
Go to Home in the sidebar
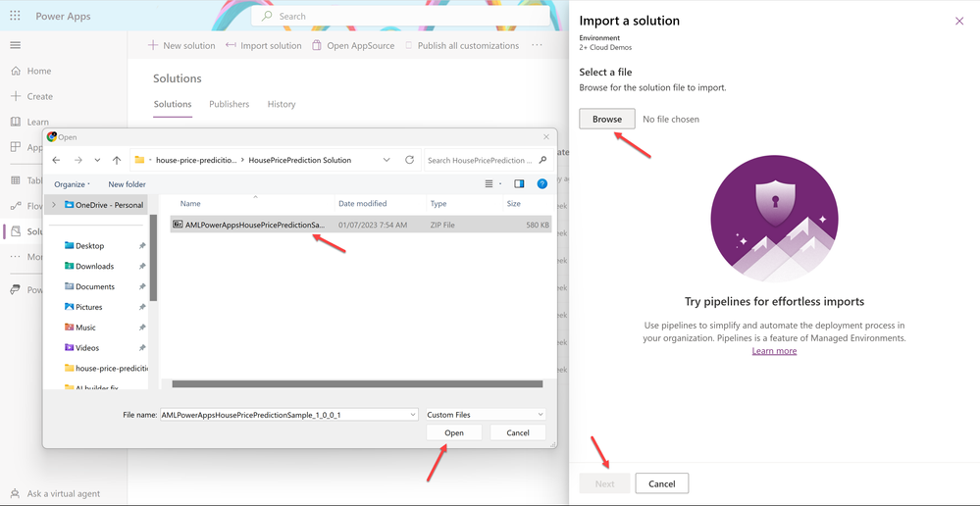(x=31, y=72)
